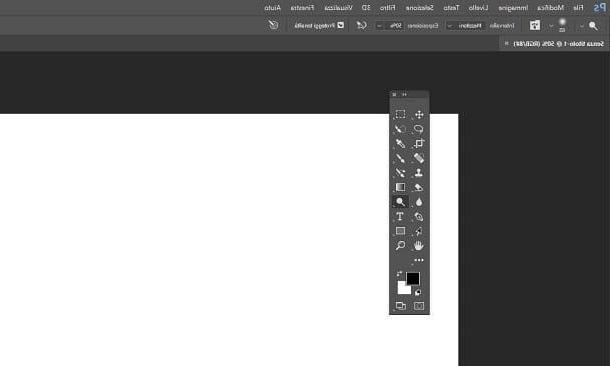Swap foreground and background colors
This screenshot has width=610, height=366.
(399, 274)
